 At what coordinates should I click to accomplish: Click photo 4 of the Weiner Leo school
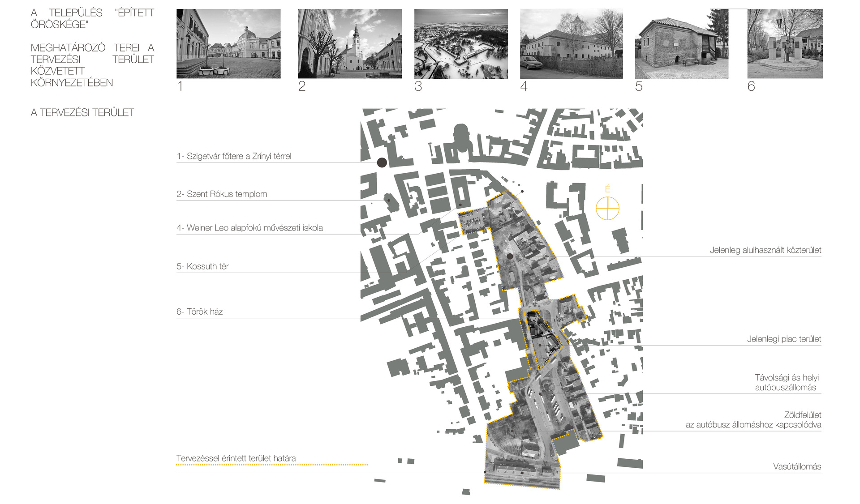tap(571, 44)
